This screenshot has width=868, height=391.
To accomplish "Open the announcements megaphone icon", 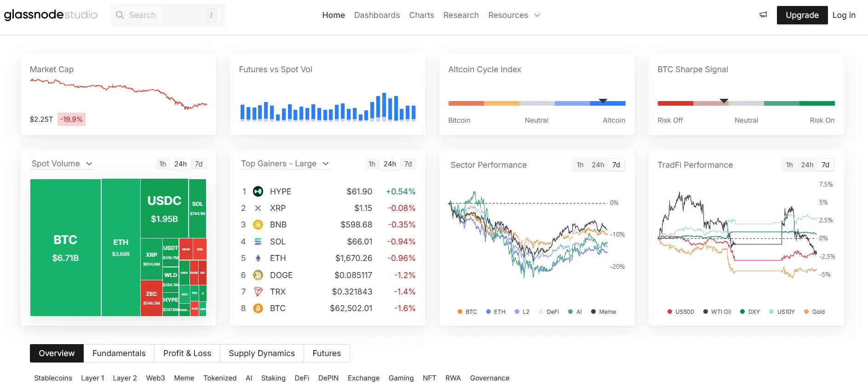I will 763,15.
